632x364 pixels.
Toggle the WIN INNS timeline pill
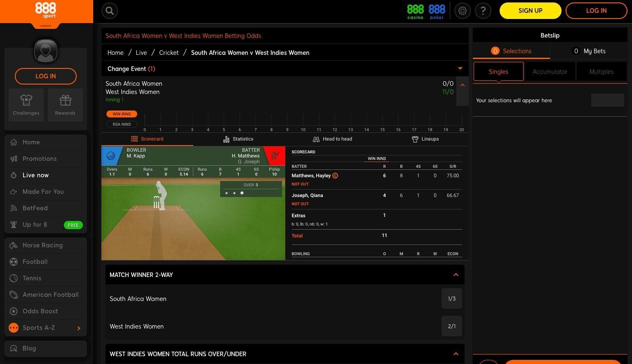(122, 114)
